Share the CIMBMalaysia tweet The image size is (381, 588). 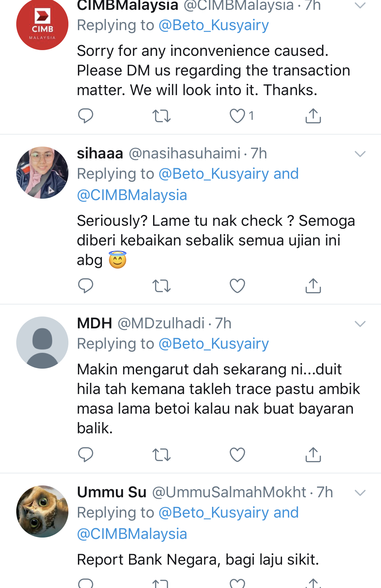click(313, 116)
